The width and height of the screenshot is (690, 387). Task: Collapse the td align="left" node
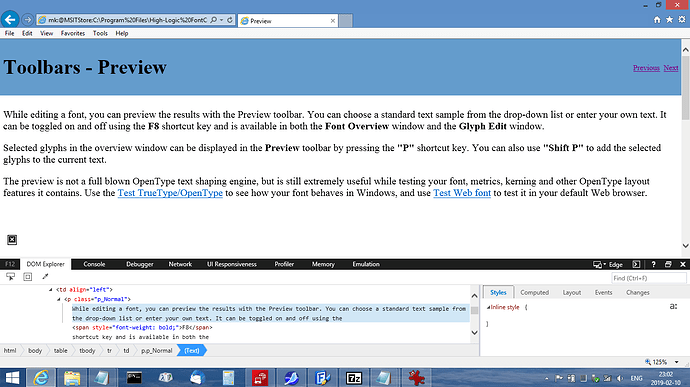(x=51, y=290)
